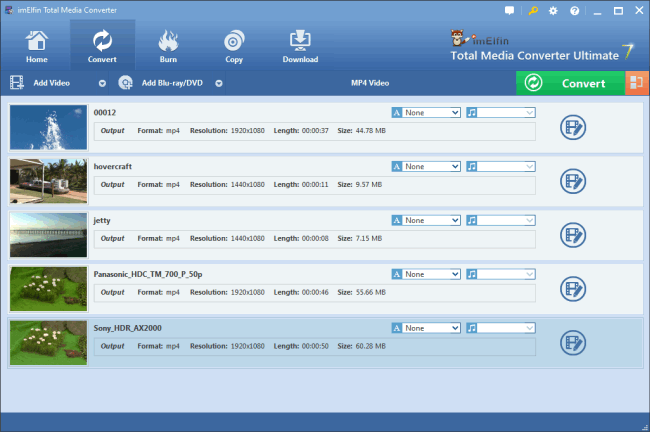Start conversion with the green Convert button
Image resolution: width=650 pixels, height=432 pixels.
click(x=570, y=83)
